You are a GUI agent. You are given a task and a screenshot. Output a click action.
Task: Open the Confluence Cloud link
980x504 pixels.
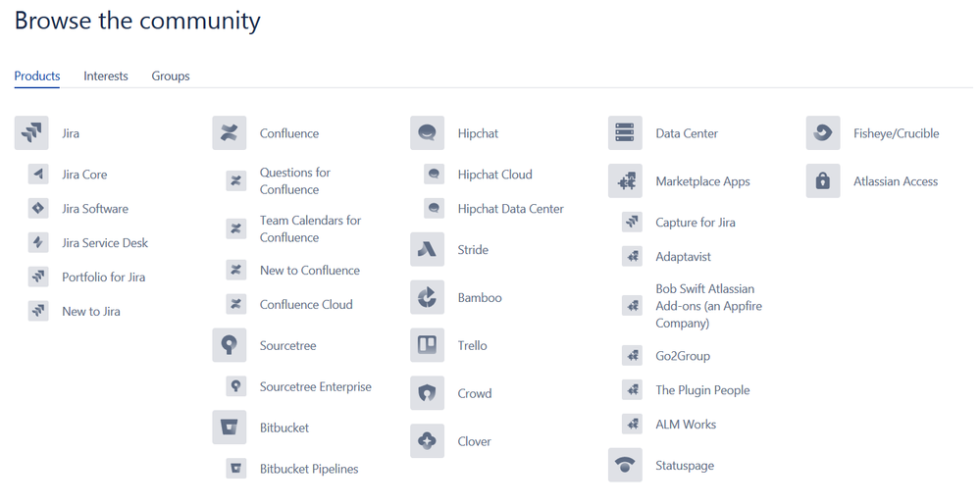pos(306,304)
